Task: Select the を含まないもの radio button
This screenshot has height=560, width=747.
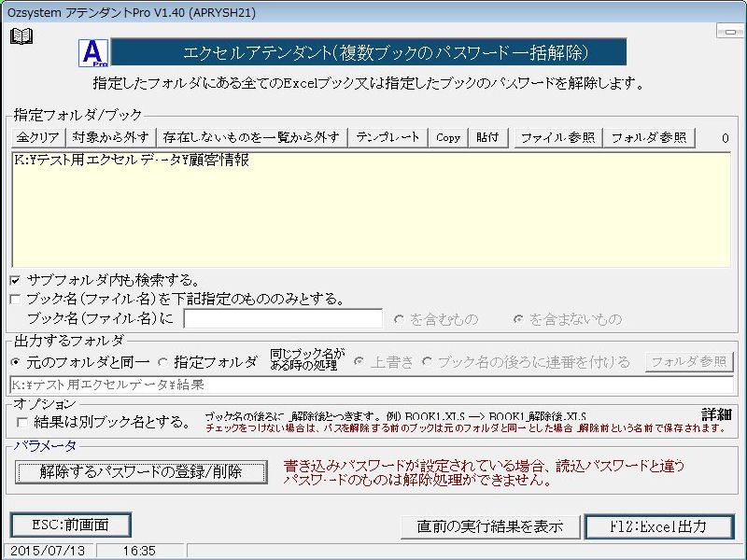Action: 518,319
